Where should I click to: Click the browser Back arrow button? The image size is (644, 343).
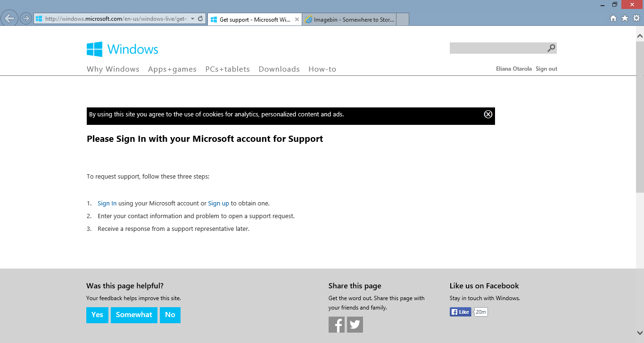pos(10,18)
